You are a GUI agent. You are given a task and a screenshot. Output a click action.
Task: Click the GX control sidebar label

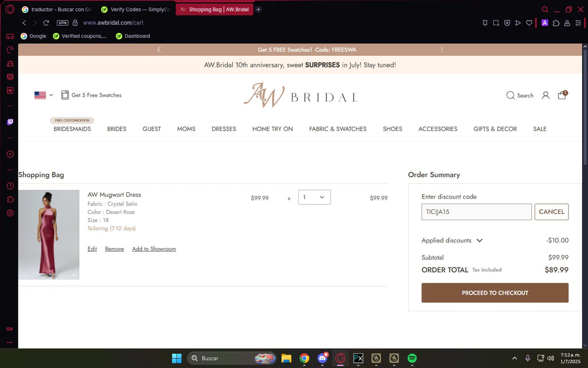point(10,329)
